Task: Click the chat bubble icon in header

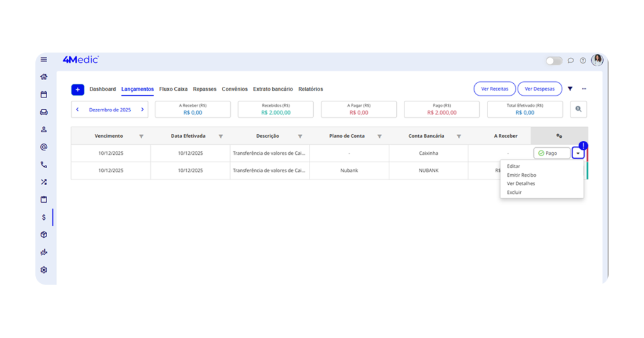Action: (x=570, y=61)
